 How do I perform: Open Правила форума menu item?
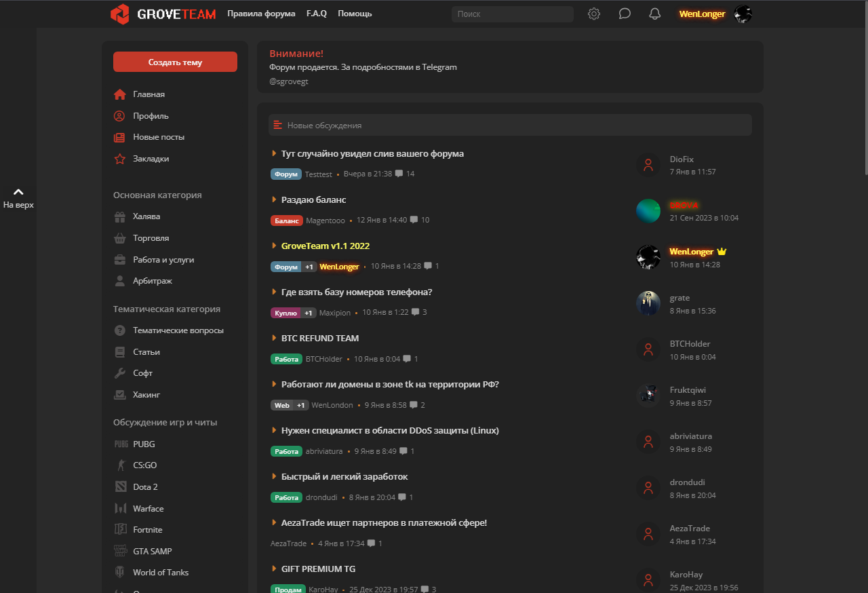(261, 14)
